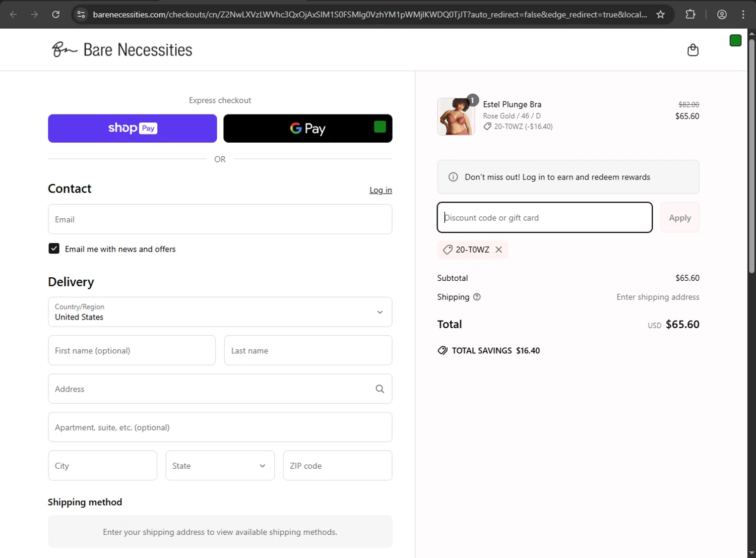Image resolution: width=756 pixels, height=558 pixels.
Task: Open the browser profile icon
Action: tap(722, 15)
